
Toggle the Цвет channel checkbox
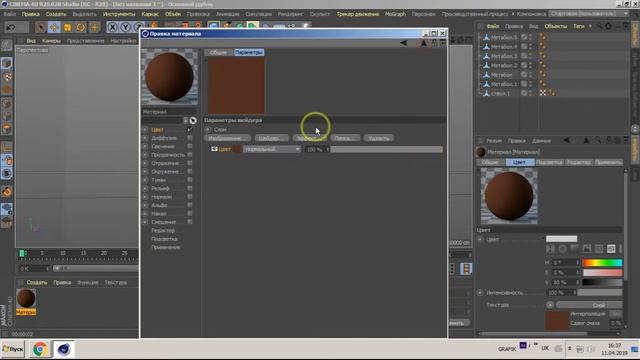[190, 129]
